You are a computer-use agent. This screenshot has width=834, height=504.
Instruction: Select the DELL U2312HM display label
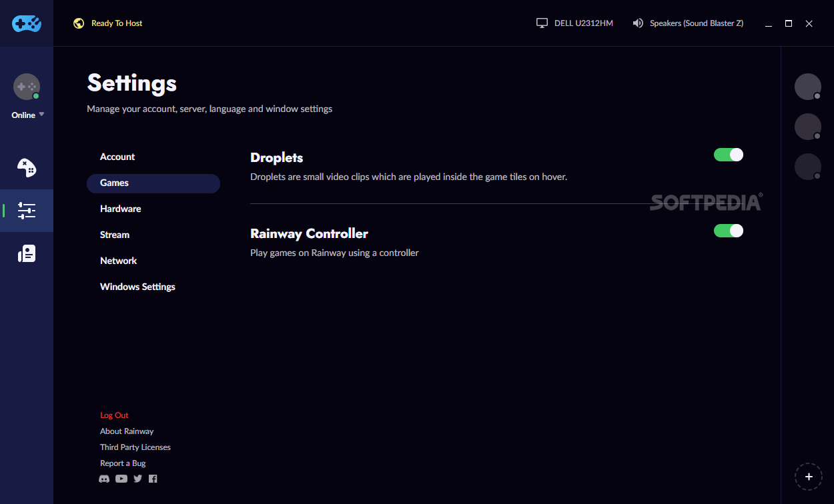tap(584, 23)
